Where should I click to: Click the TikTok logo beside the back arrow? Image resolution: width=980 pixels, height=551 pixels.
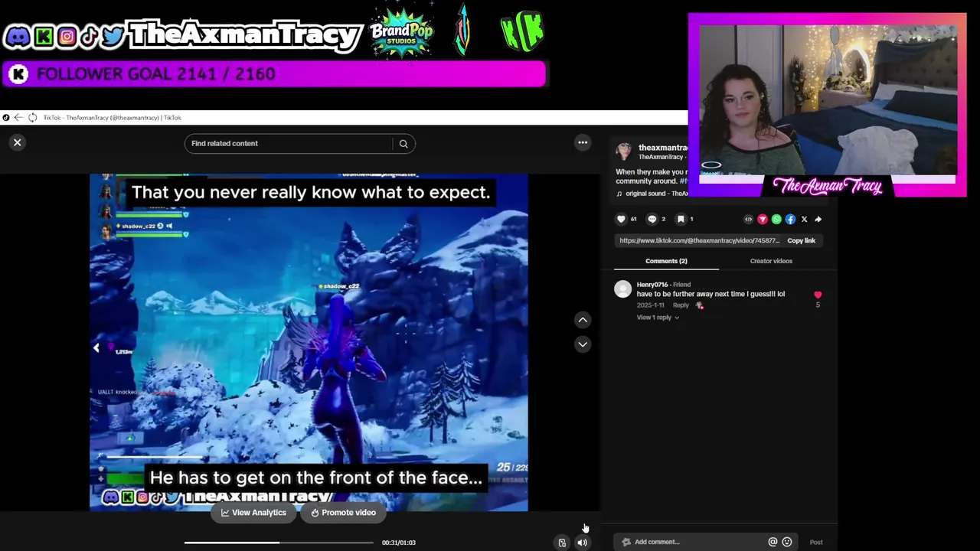(6, 117)
